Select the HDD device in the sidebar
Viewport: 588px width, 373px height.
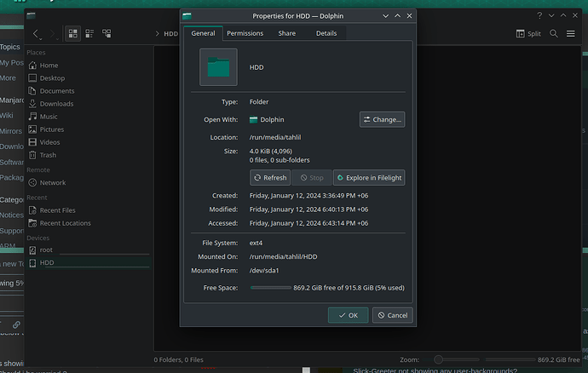click(x=89, y=262)
